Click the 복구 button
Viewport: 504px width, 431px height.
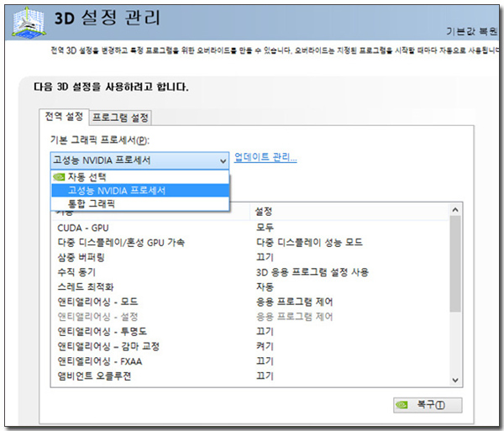[428, 405]
